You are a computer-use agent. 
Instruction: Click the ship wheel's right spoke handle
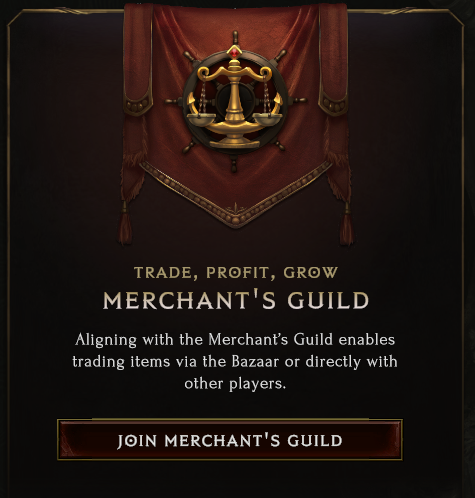(299, 100)
